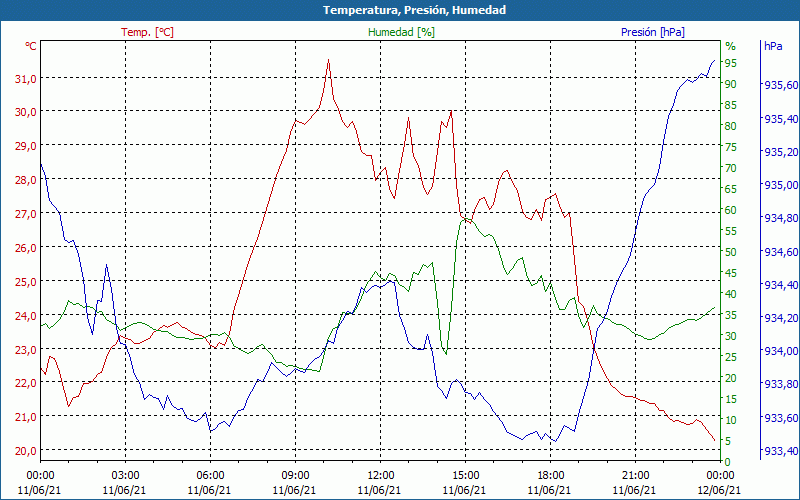Click the red temperature peak above 31,0
Image resolution: width=800 pixels, height=500 pixels.
[x=329, y=60]
